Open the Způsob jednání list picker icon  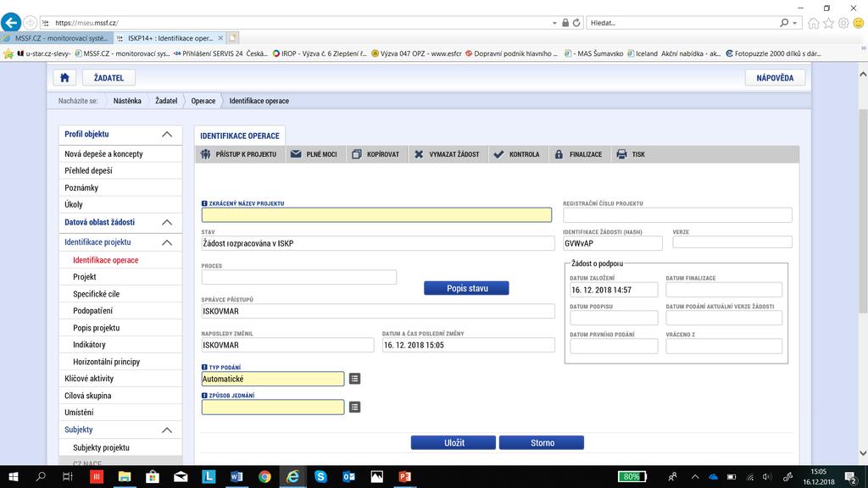tap(355, 407)
